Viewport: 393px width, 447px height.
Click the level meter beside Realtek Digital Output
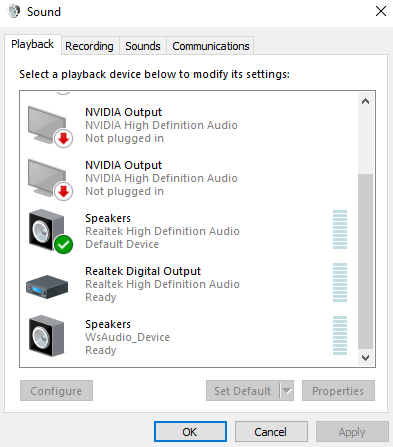(x=340, y=283)
